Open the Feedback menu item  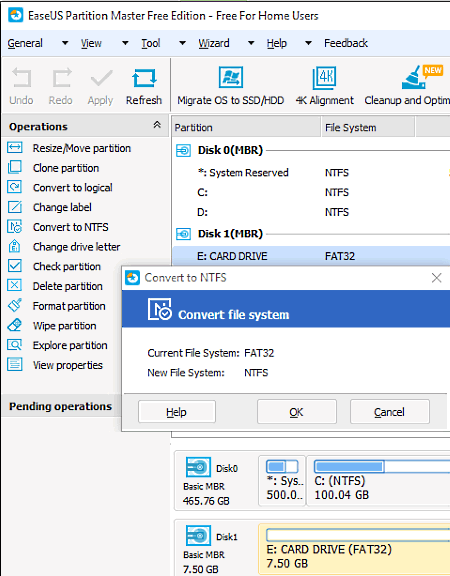346,43
